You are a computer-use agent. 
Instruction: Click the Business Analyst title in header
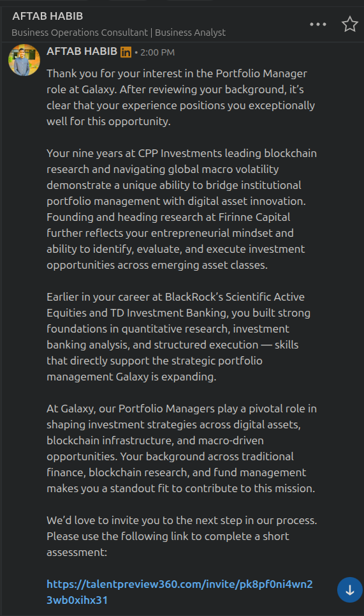tap(190, 33)
